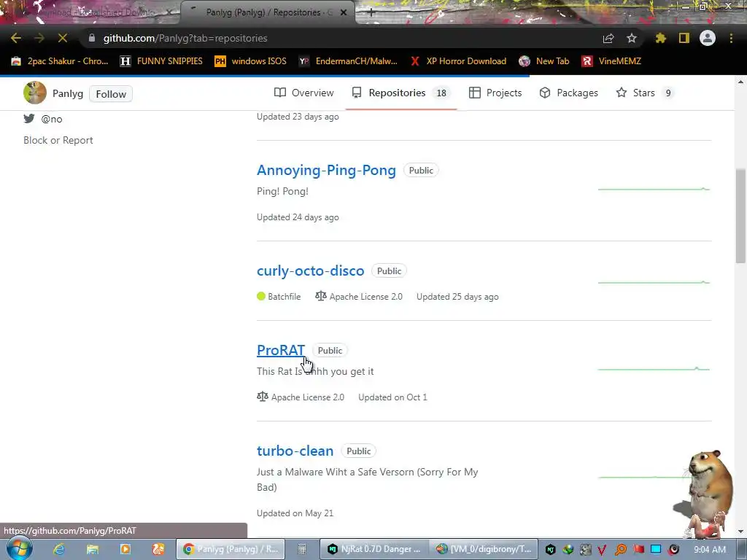Open the 2pac Shakur bookmark
This screenshot has width=747, height=560.
(x=60, y=61)
